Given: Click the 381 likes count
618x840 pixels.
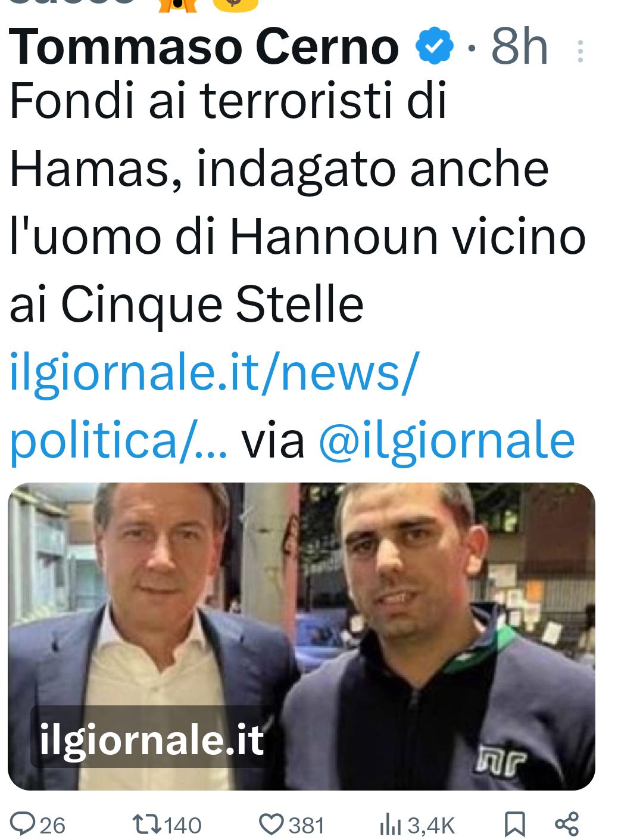Looking at the screenshot, I should click(307, 826).
